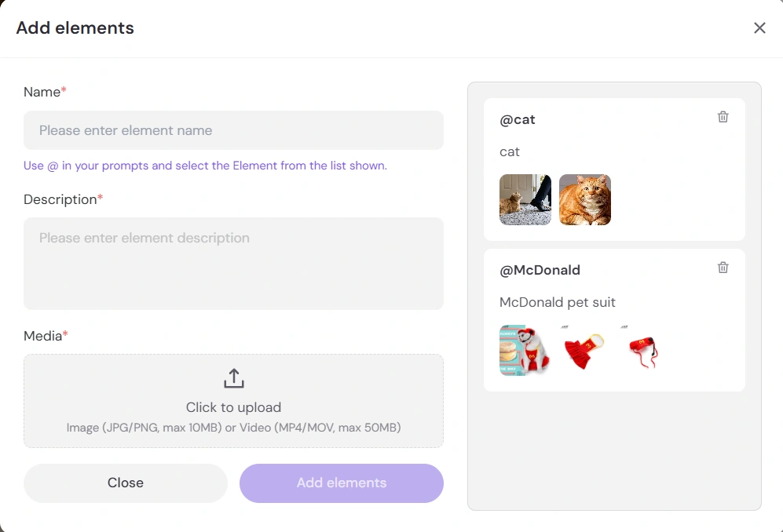
Task: Click the purple @ prompt hint text
Action: tap(205, 166)
